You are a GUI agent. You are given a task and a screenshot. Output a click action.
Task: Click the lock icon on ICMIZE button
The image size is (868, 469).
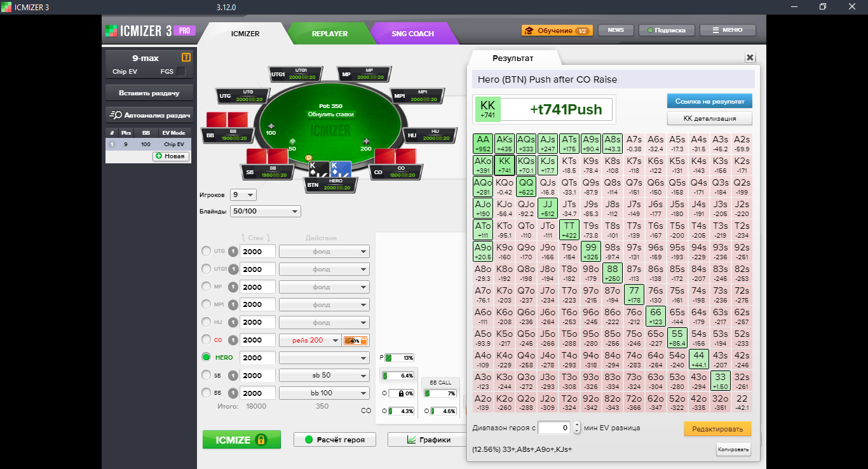click(260, 439)
